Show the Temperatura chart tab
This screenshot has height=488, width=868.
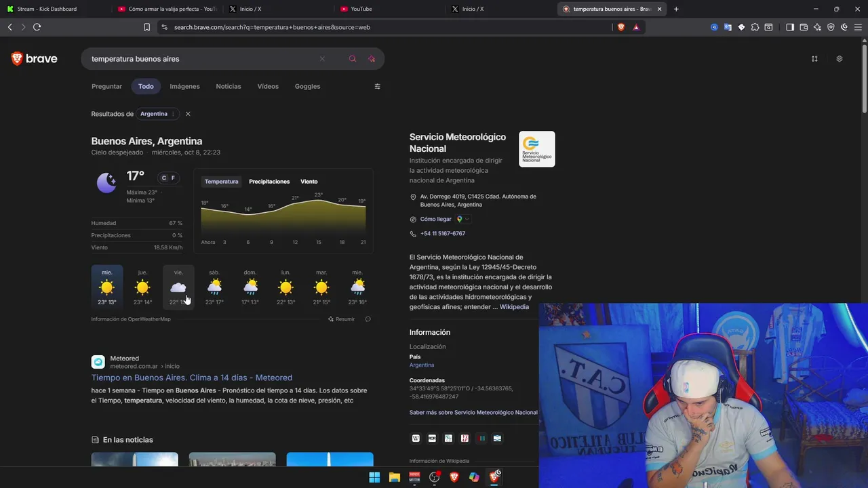[x=222, y=182]
